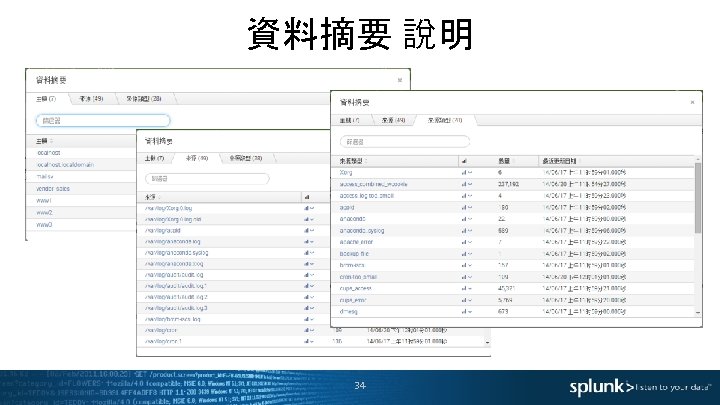Click chart icon beside /var/log/audit/audit.log
The image size is (720, 405).
(x=309, y=275)
